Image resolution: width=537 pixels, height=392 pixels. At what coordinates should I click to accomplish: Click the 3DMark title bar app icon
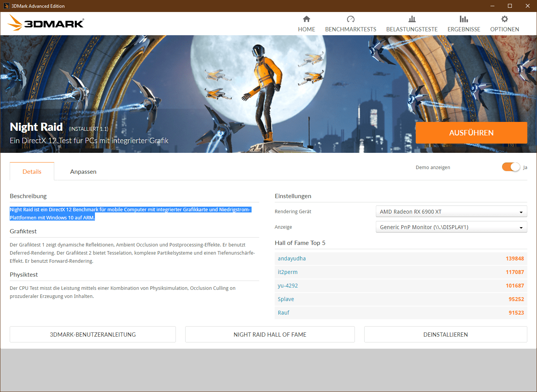[x=6, y=6]
